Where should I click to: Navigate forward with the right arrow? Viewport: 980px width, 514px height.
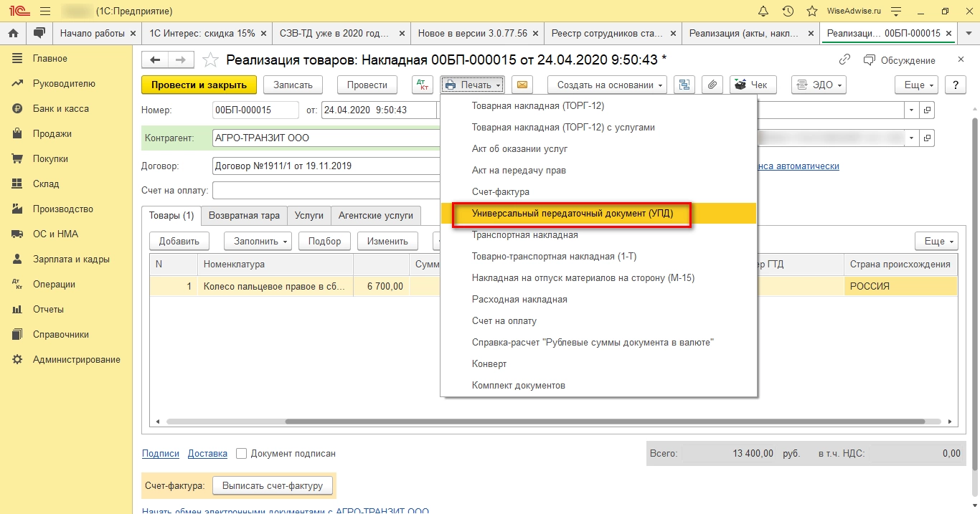tap(181, 60)
